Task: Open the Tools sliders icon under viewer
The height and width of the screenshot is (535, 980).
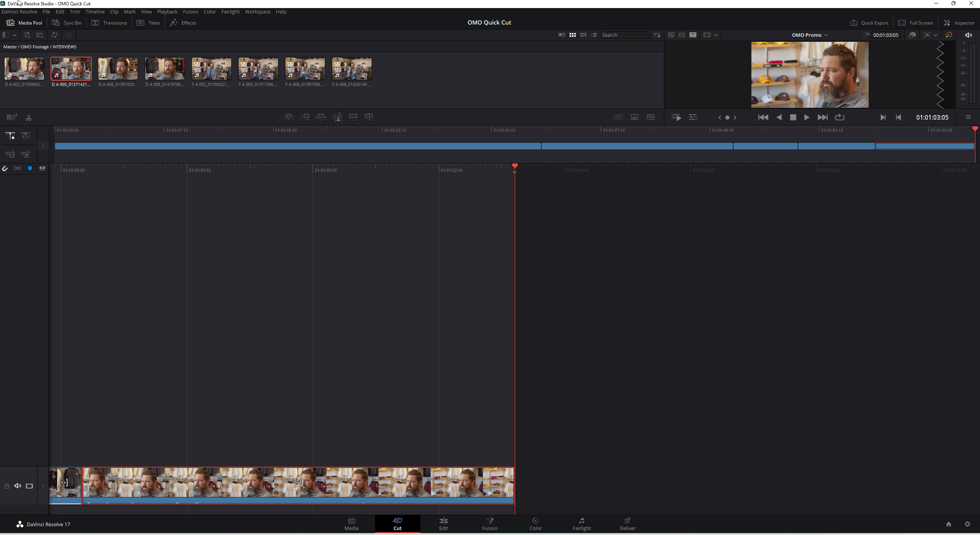Action: tap(693, 117)
